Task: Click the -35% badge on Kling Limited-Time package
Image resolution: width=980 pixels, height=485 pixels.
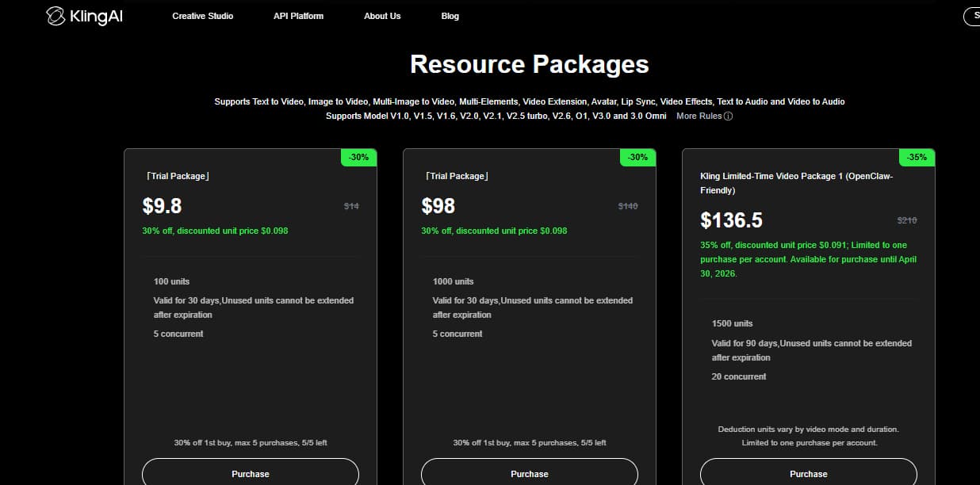Action: (917, 157)
